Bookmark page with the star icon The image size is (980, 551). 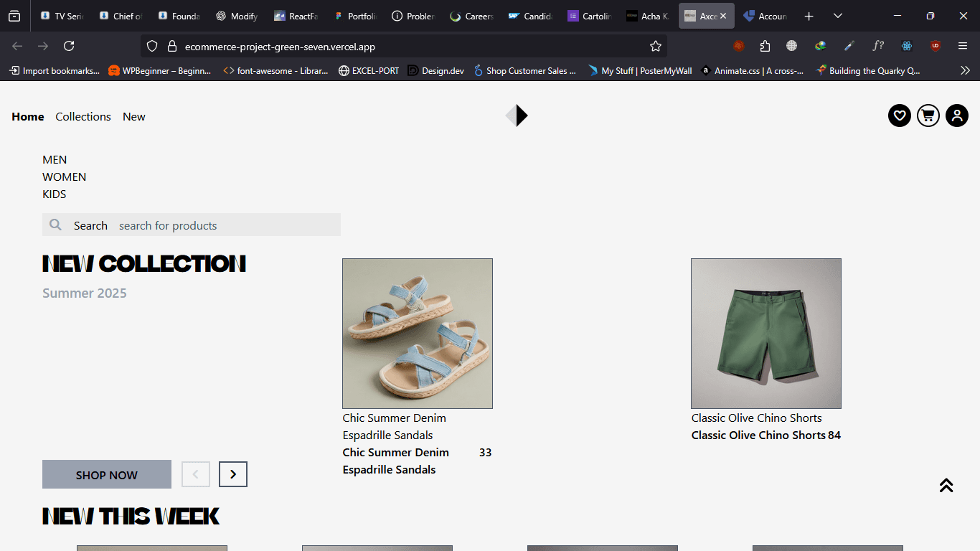(655, 46)
